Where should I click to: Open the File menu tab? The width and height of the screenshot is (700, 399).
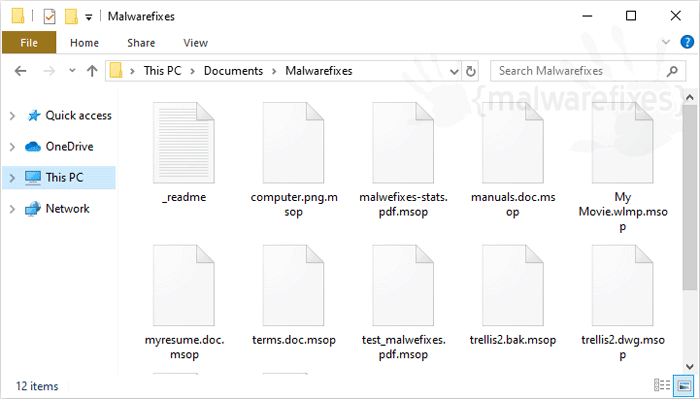click(29, 42)
